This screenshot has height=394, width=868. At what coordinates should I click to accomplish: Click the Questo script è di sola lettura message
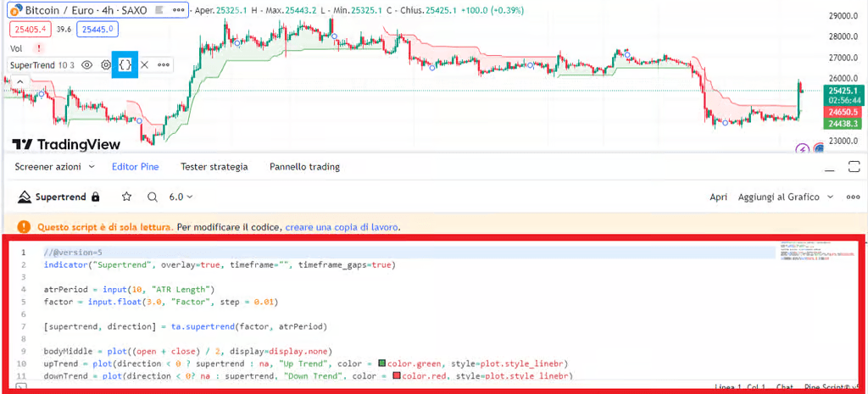point(105,227)
